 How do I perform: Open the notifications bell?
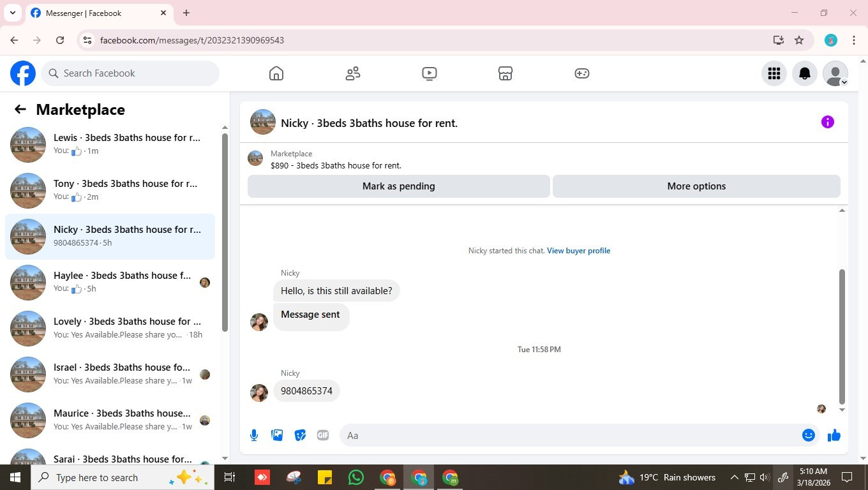point(805,73)
